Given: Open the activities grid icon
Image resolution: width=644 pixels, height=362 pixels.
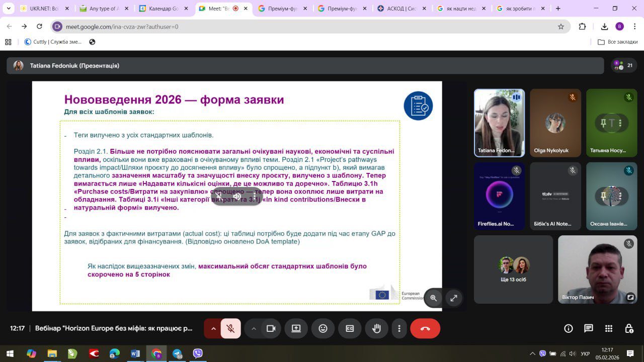Looking at the screenshot, I should [x=609, y=328].
